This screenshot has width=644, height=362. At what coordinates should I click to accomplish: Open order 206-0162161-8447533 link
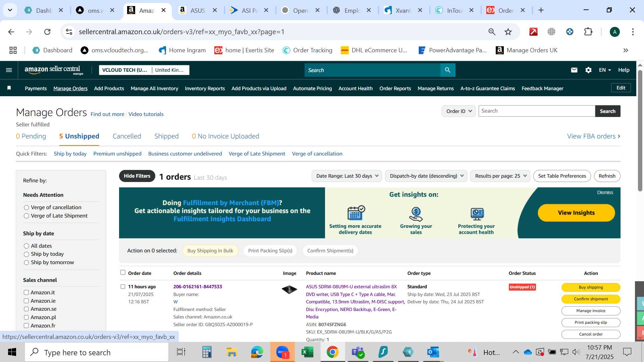click(198, 287)
